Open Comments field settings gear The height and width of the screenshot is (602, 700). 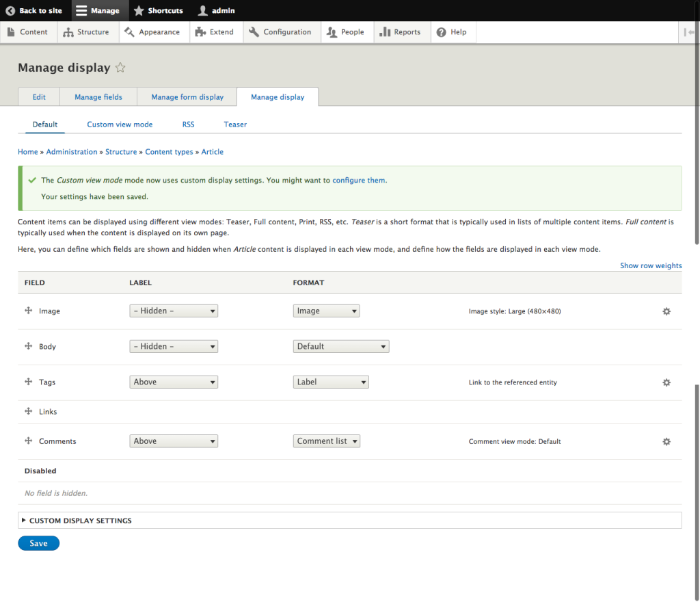667,442
